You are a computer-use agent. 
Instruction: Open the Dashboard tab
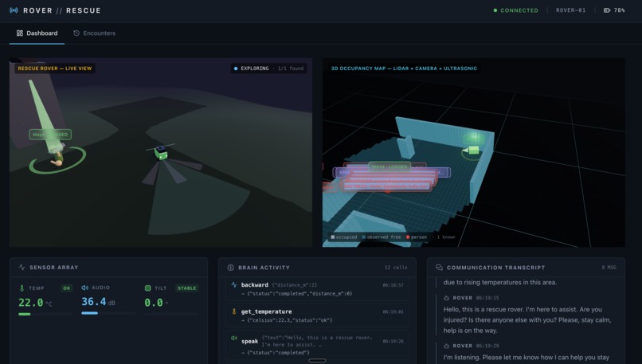tap(37, 33)
